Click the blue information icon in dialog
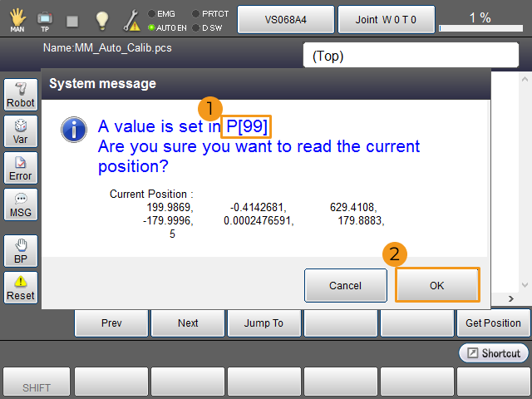The height and width of the screenshot is (399, 532). (74, 130)
